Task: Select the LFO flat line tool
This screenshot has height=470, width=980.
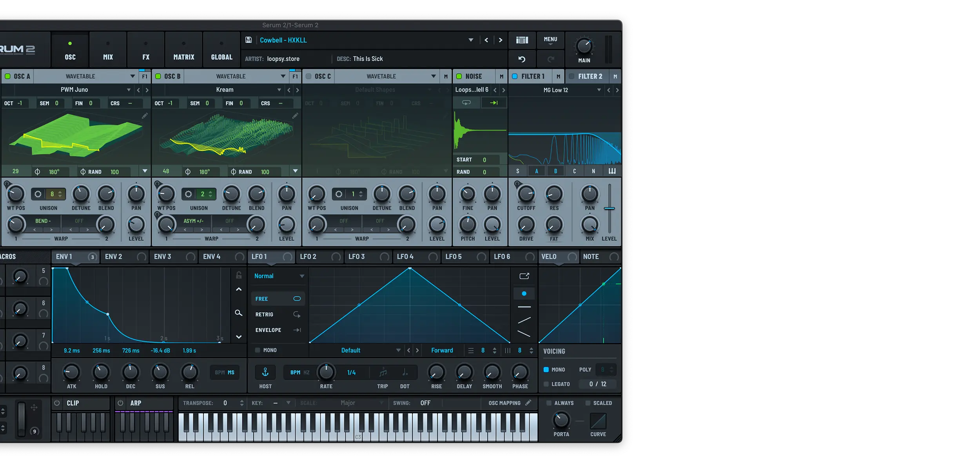Action: click(x=524, y=307)
